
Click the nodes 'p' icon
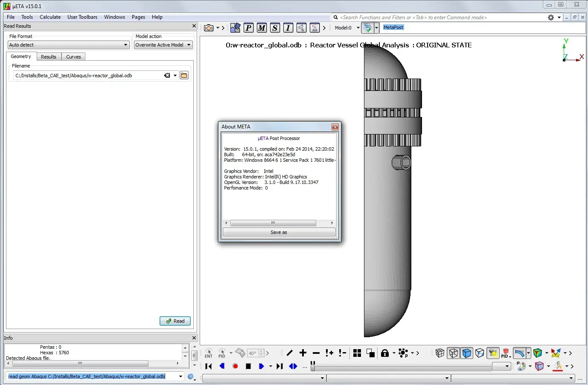click(403, 353)
